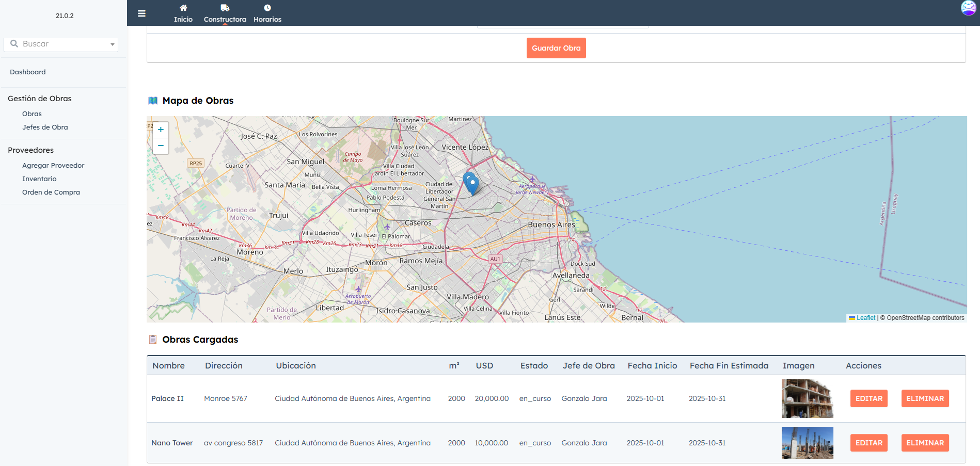Click ELIMINAR for Nano Tower
This screenshot has height=466, width=980.
pos(925,443)
